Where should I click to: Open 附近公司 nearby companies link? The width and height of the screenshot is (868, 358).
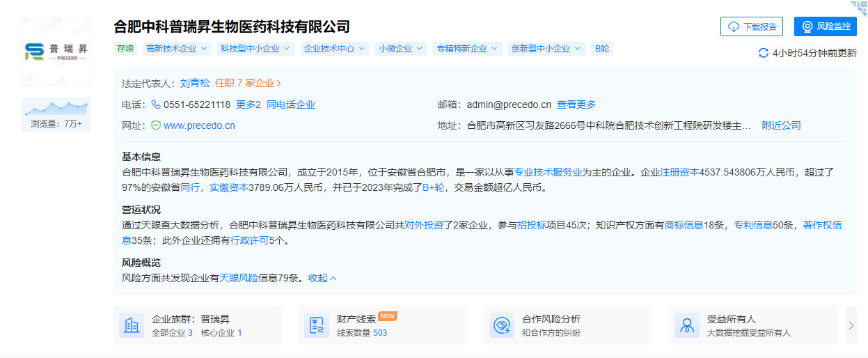[782, 125]
